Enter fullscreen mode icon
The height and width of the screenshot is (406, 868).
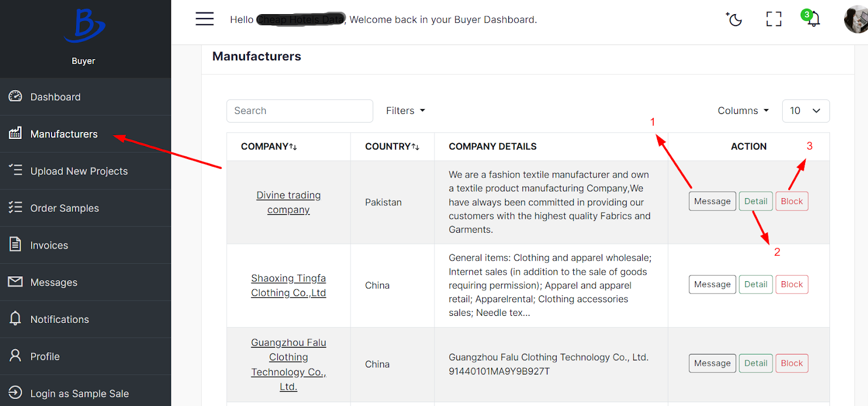[x=774, y=20]
